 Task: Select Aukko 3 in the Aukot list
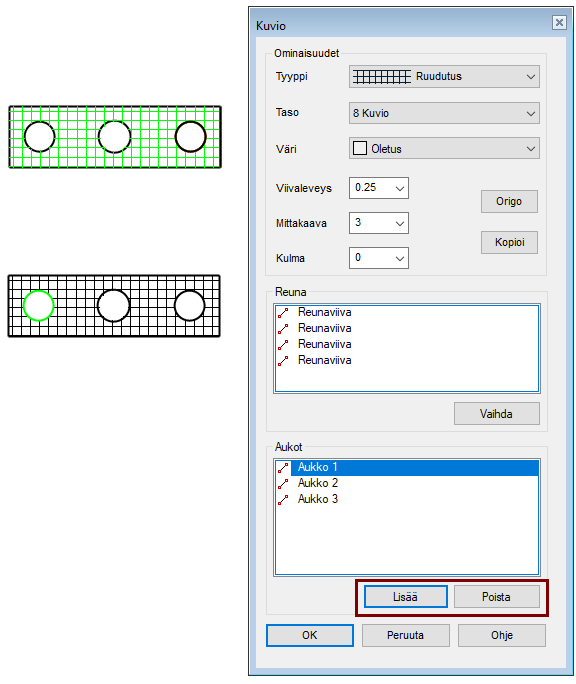407,499
